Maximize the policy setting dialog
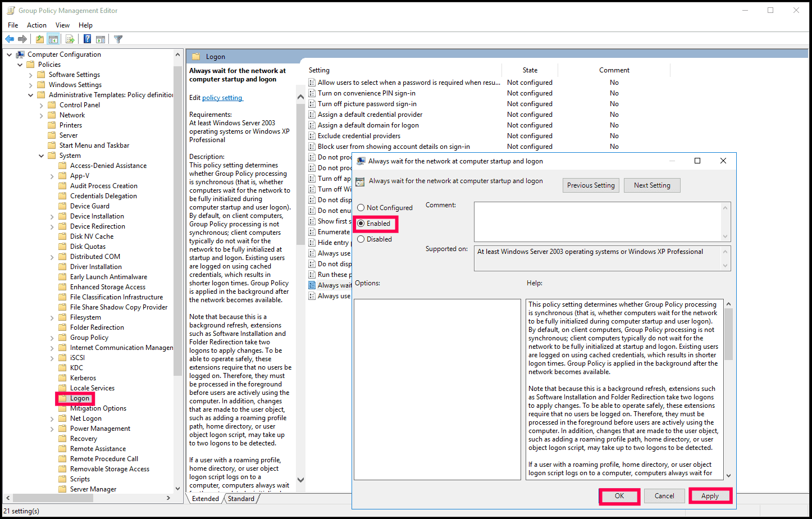812x519 pixels. pos(697,161)
